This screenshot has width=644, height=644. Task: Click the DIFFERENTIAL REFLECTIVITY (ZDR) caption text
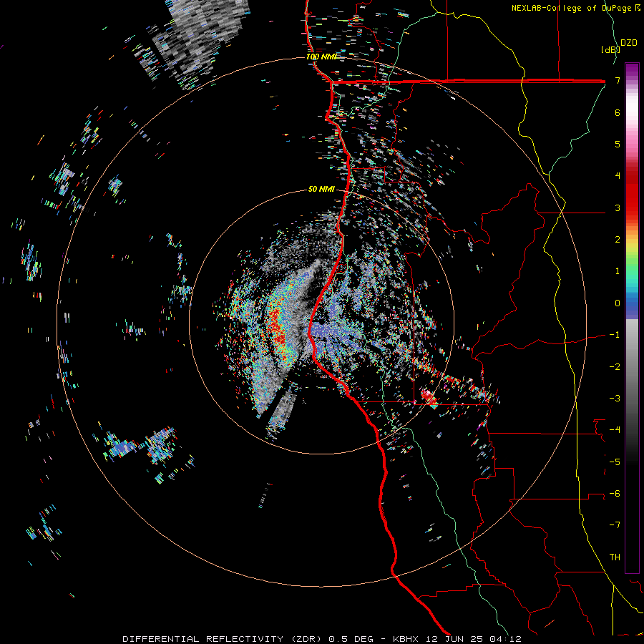[223, 639]
